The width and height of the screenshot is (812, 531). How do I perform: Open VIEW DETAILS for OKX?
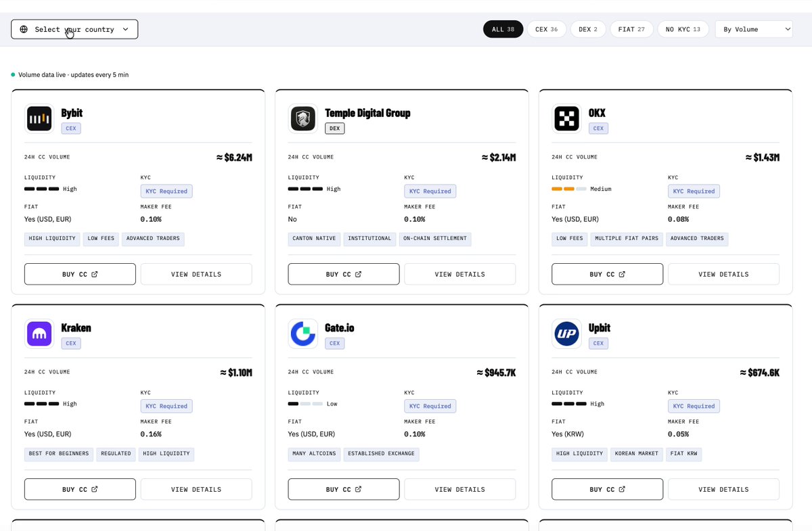(x=723, y=274)
